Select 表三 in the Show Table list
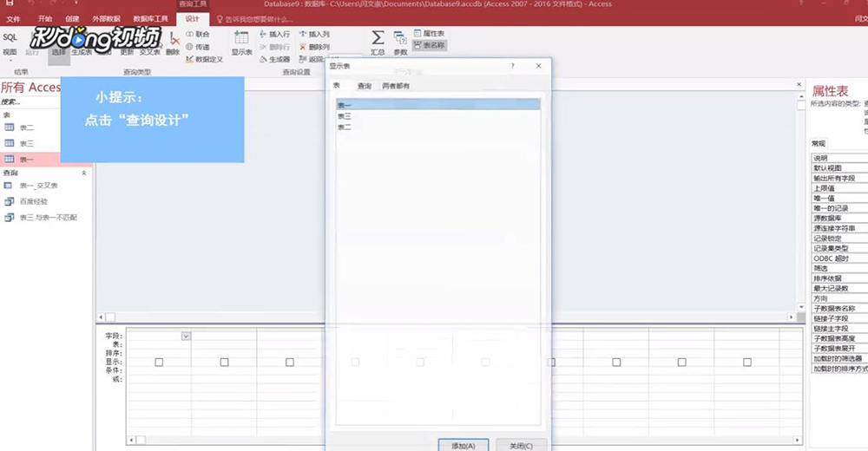The image size is (868, 451). tap(437, 116)
